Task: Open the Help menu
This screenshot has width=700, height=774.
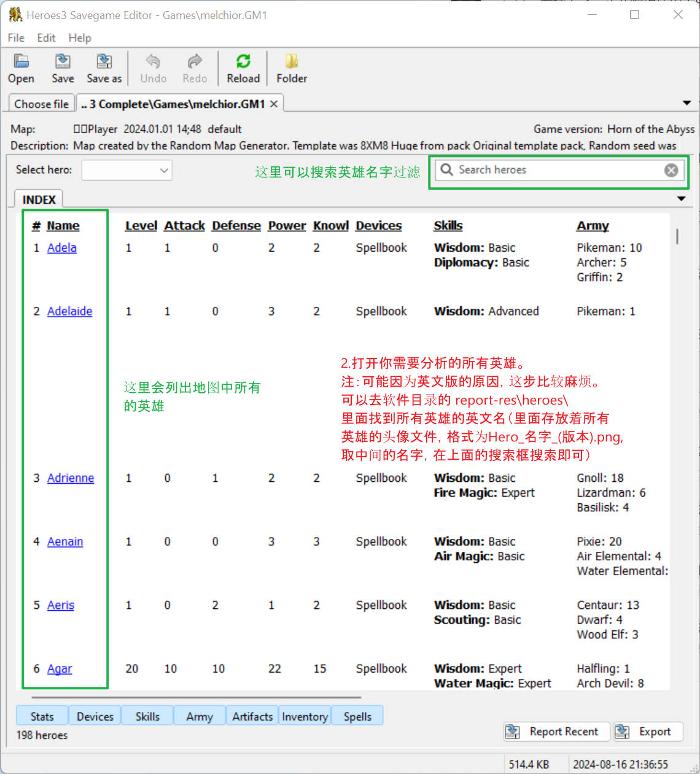Action: coord(80,37)
